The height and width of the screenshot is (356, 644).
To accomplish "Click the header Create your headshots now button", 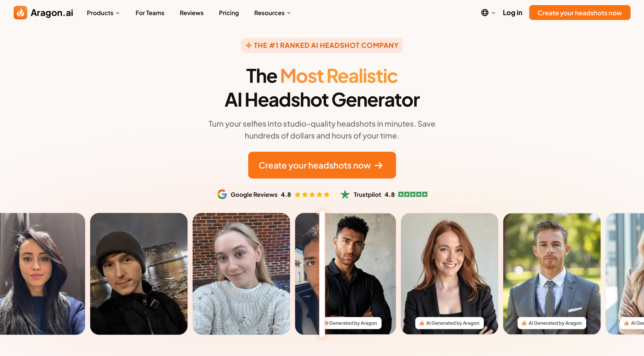I will click(x=579, y=13).
